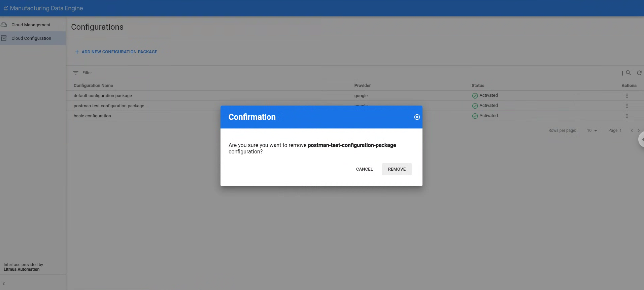Expand the right-edge side panel handle

pos(642,139)
